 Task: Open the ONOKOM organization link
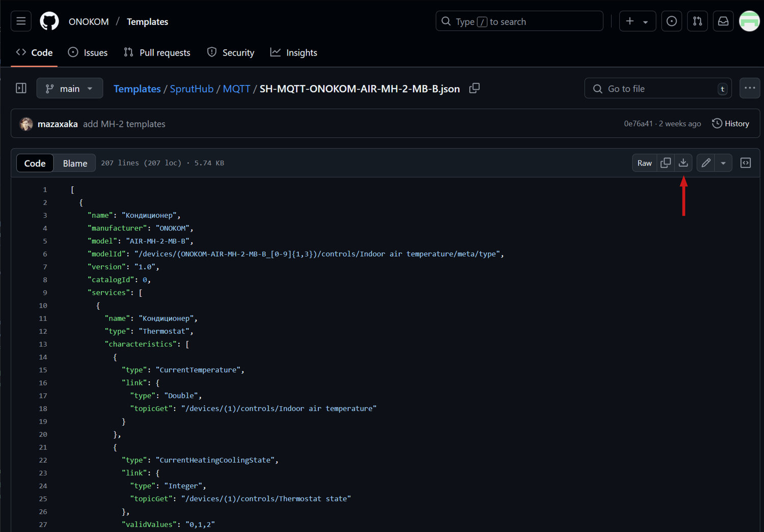89,22
